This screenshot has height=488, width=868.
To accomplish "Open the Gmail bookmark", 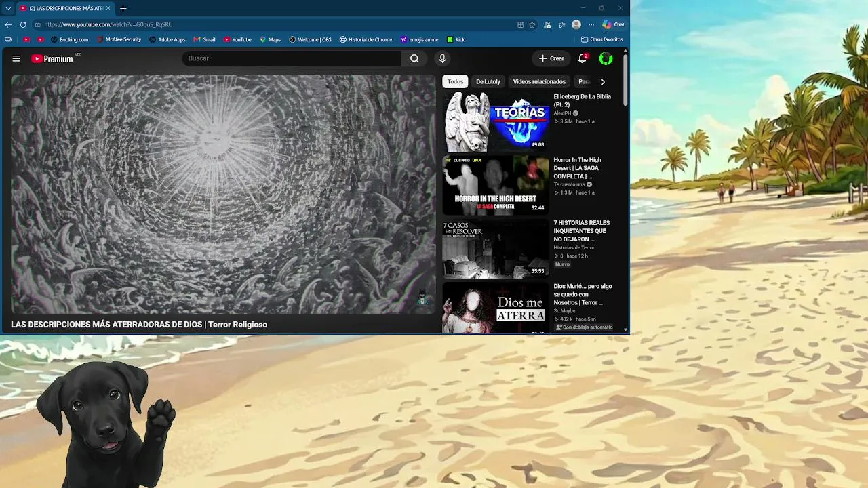I will pos(204,39).
